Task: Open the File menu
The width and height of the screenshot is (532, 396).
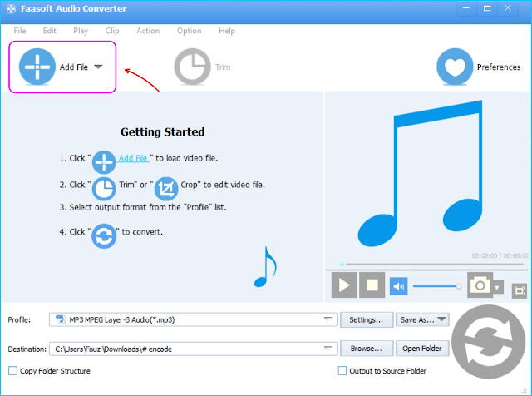Action: 20,31
